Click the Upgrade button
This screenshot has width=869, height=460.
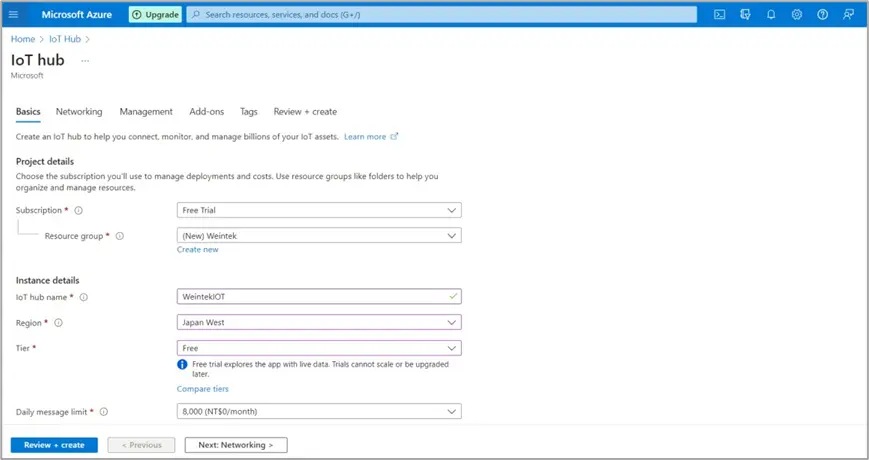(x=155, y=14)
